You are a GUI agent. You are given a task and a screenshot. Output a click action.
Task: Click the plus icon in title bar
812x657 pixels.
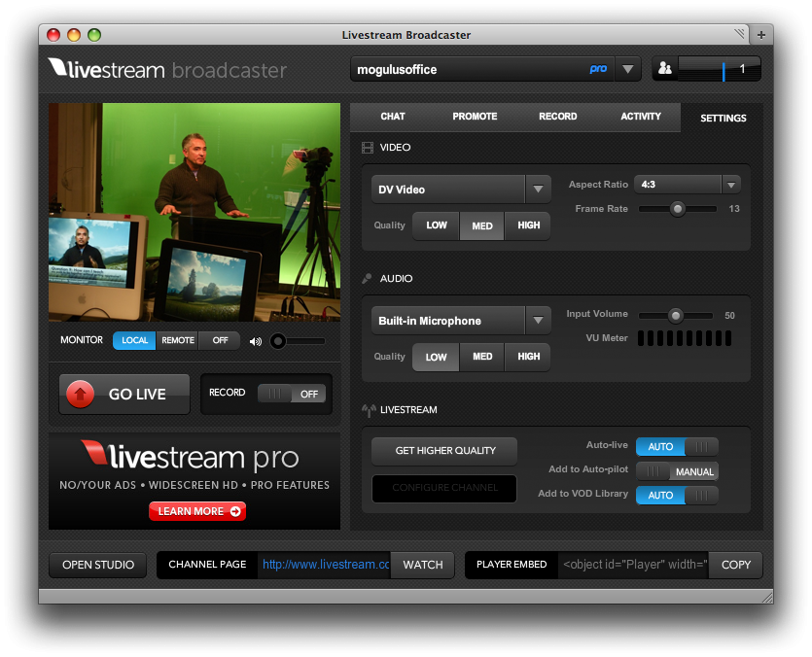click(761, 35)
